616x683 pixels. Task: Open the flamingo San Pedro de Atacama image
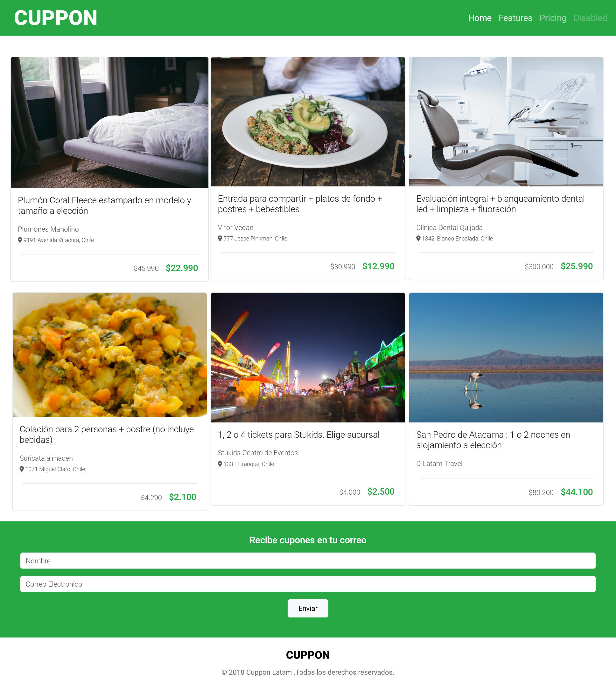[x=506, y=358]
